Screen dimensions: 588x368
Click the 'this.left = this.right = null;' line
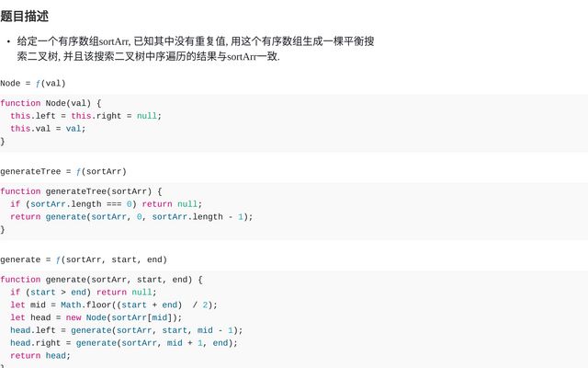[x=85, y=116]
